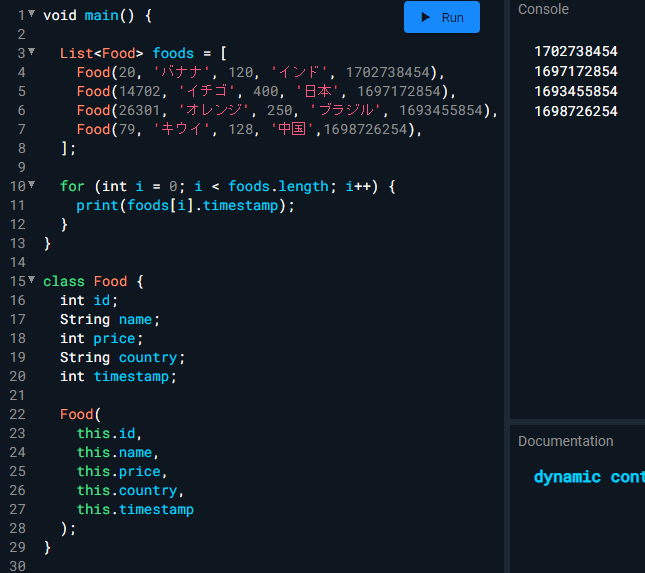The height and width of the screenshot is (573, 645).
Task: Click 'this.timestamp' constructor parameter
Action: click(135, 509)
